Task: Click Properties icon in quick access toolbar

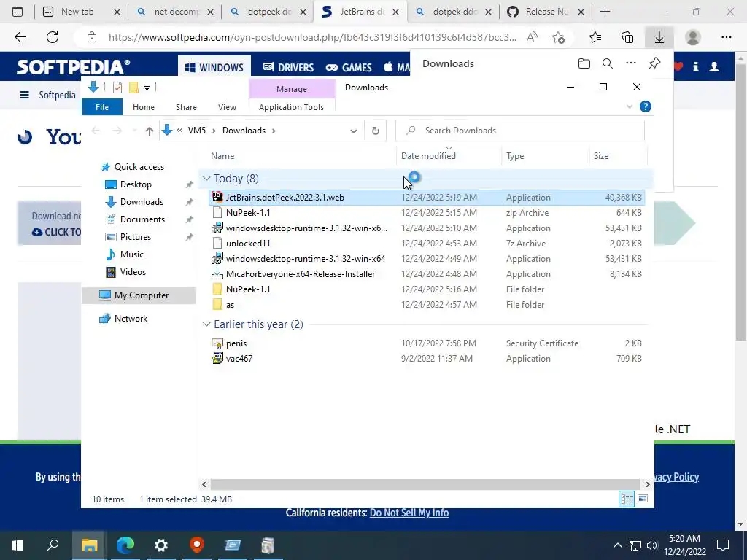Action: tap(117, 87)
